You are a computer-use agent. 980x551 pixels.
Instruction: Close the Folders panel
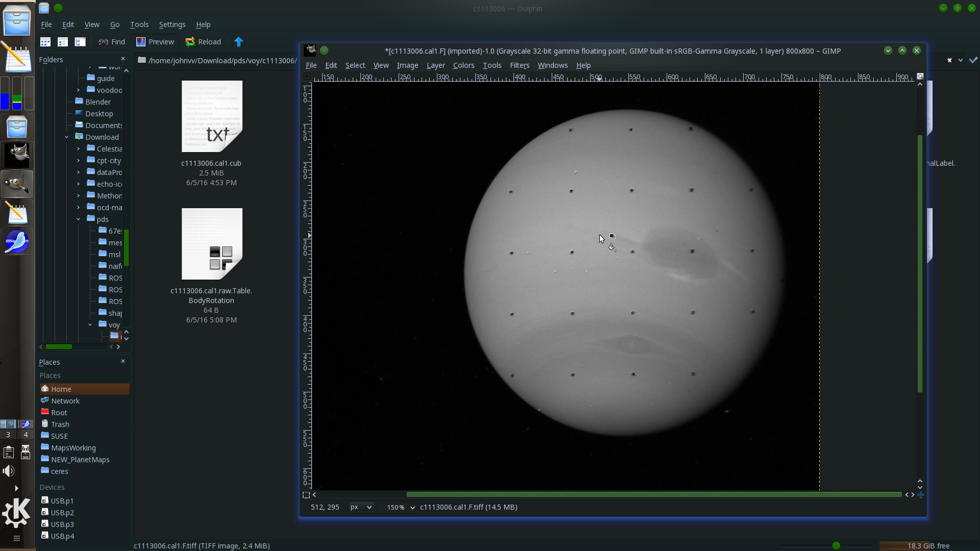coord(122,59)
